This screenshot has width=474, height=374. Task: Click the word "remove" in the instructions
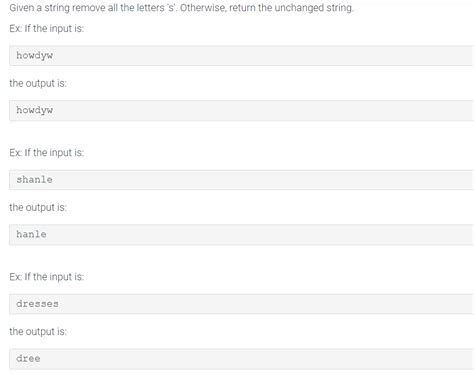pos(89,7)
